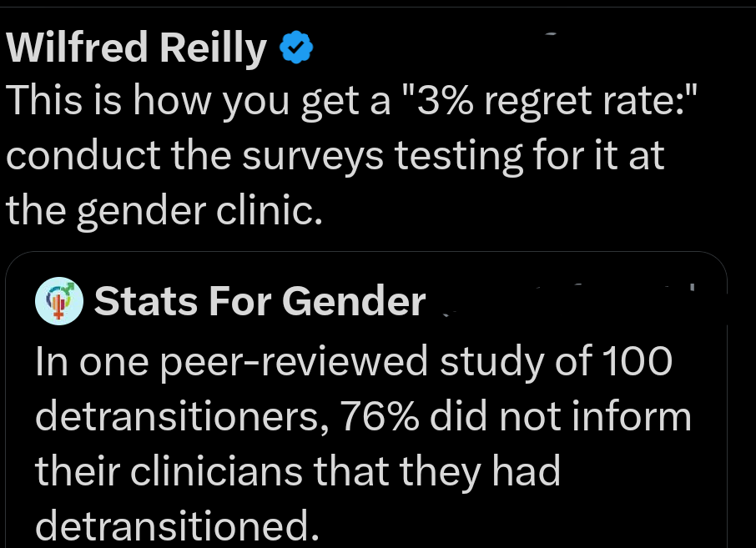Open the Stats For Gender account name
The height and width of the screenshot is (548, 756).
pyautogui.click(x=259, y=300)
